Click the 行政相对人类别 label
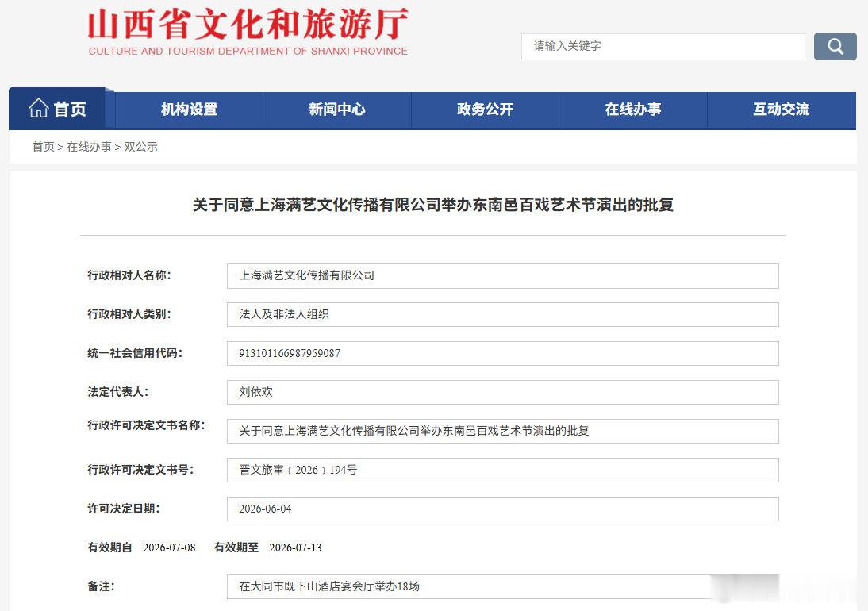Viewport: 868px width, 611px height. click(x=129, y=314)
